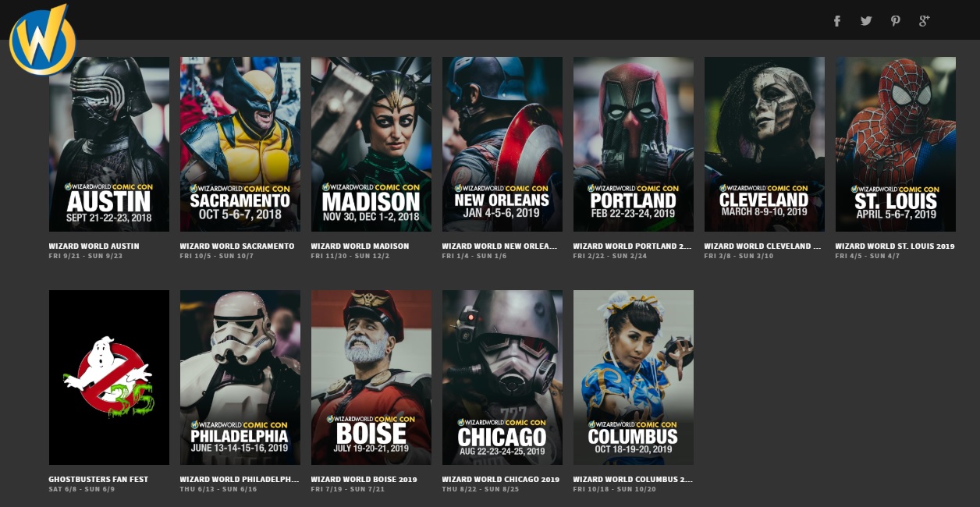Open the Facebook social link
980x507 pixels.
(x=837, y=21)
